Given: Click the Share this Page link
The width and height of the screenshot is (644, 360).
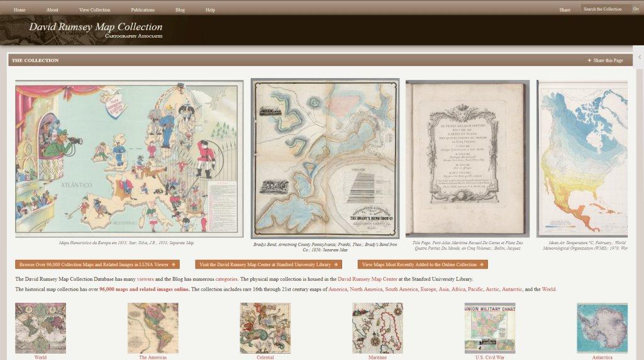Looking at the screenshot, I should click(608, 60).
